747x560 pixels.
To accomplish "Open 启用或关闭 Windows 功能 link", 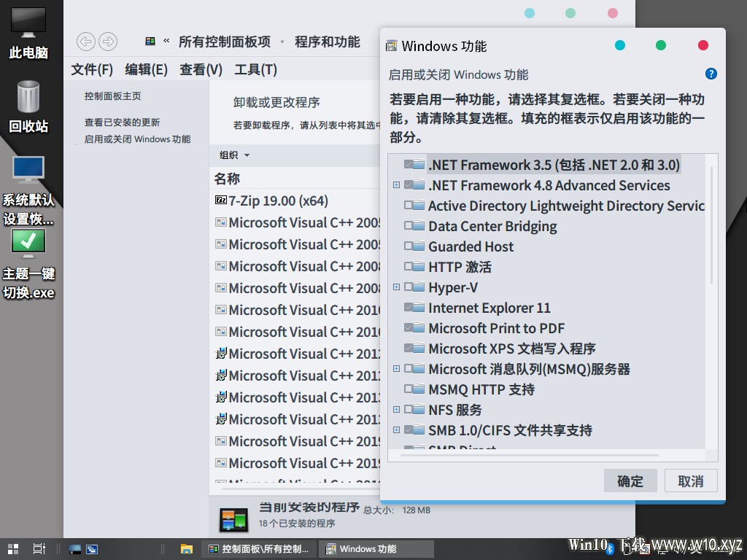I will coord(138,139).
